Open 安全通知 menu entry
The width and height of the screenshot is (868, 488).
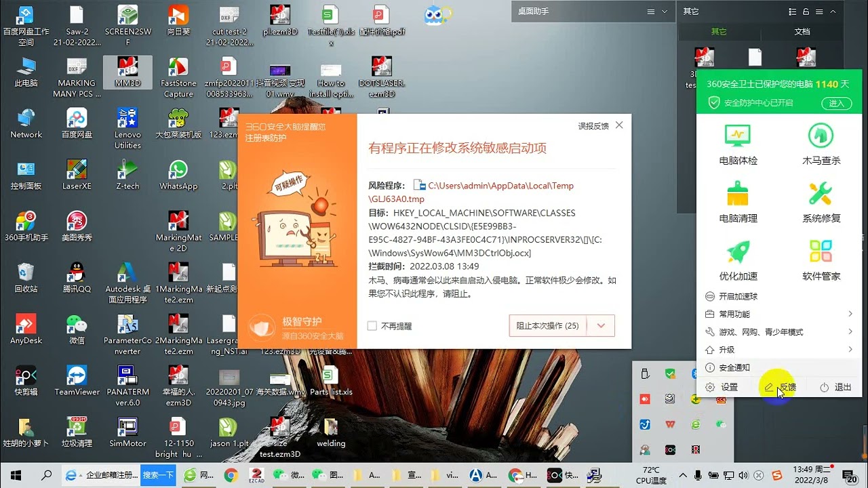pyautogui.click(x=734, y=367)
